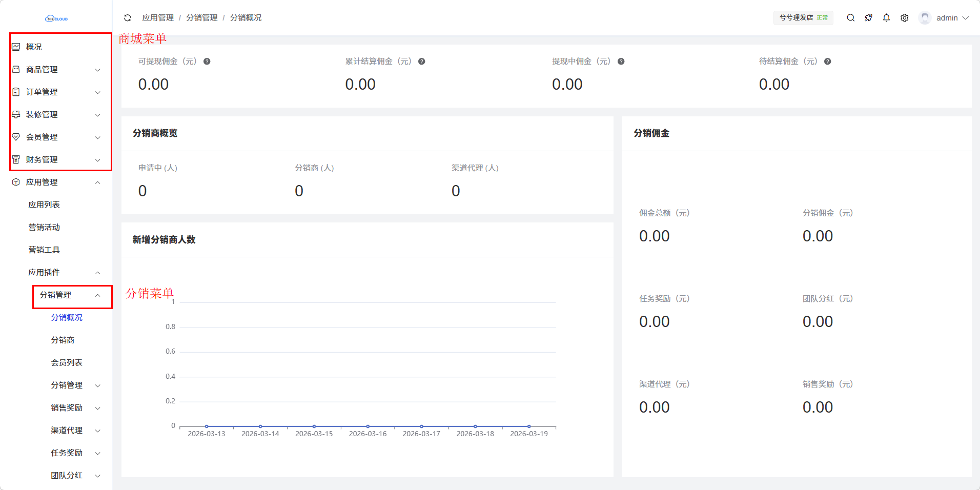Expand the 订单管理 menu section
The width and height of the screenshot is (980, 490).
point(56,92)
